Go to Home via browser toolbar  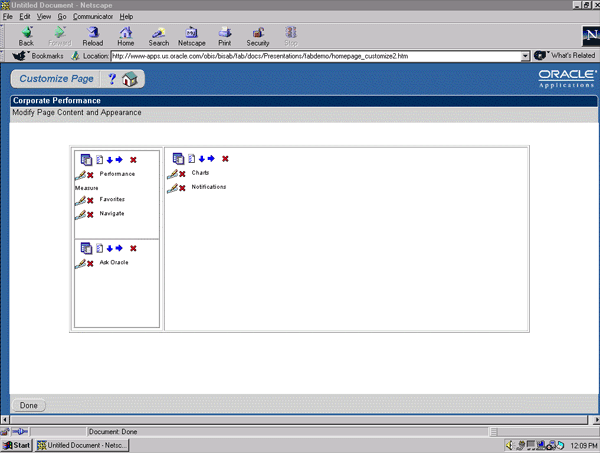point(126,36)
